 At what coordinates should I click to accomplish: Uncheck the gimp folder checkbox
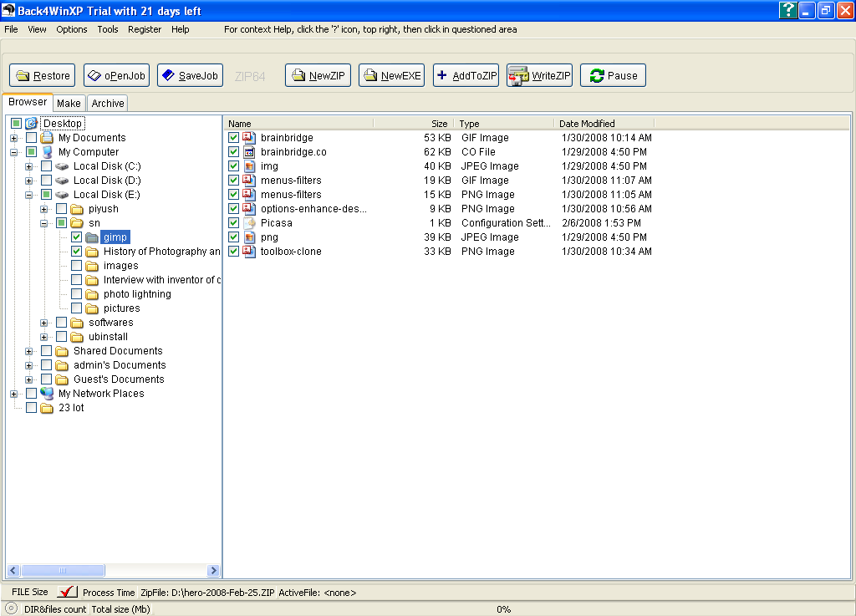pyautogui.click(x=76, y=237)
